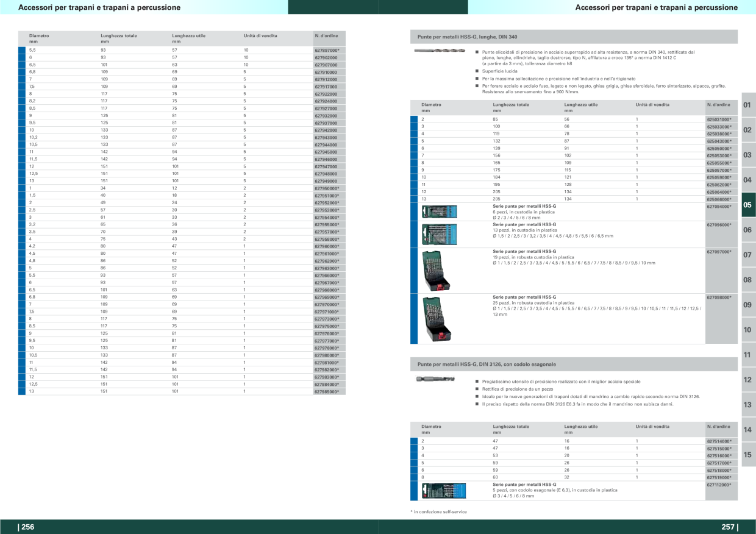Viewport: 756px width, 534px height.
Task: Click order number 627897000*
Action: coord(326,50)
